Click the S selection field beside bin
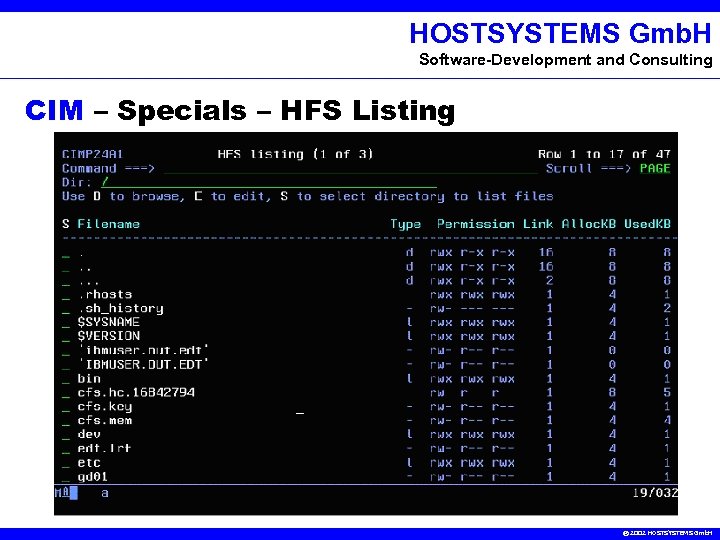Screen dimensions: 720x540 coord(66,379)
